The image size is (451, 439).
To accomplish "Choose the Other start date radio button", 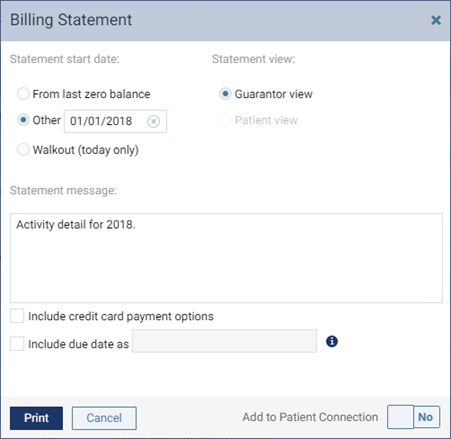I will (23, 120).
